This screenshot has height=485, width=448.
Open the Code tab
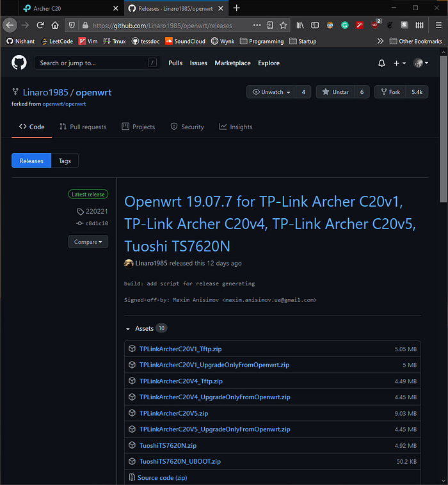[x=32, y=127]
